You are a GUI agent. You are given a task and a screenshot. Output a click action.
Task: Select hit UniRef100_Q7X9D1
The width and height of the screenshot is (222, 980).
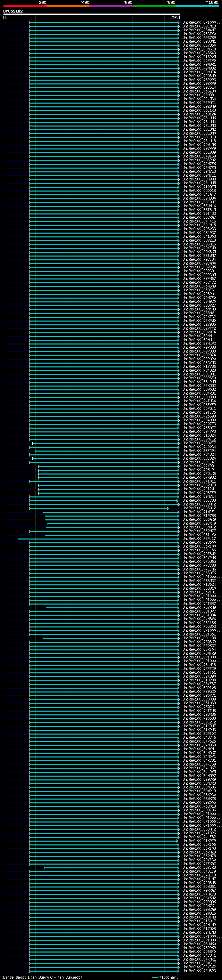tap(199, 466)
